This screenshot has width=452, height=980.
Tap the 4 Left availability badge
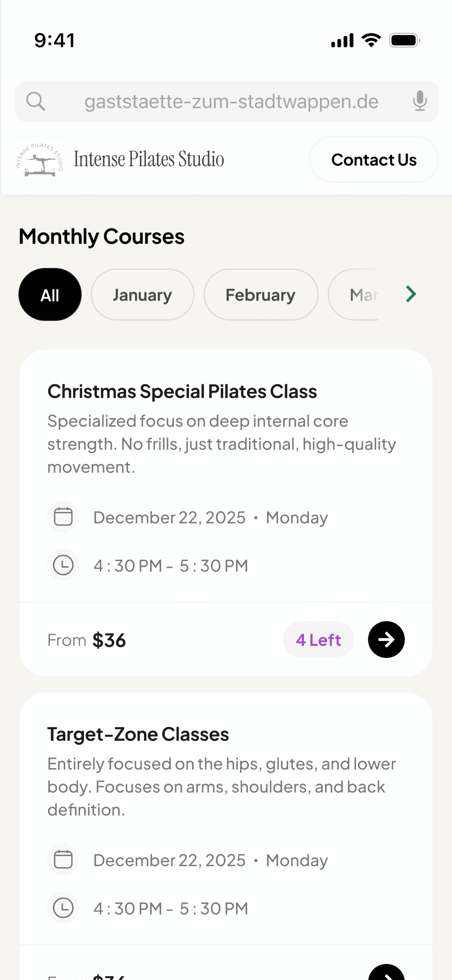pos(319,639)
